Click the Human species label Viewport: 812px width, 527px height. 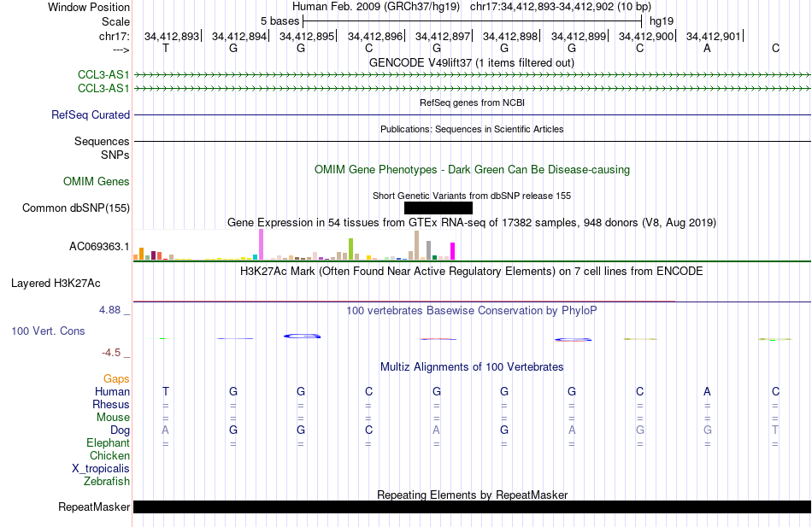(x=112, y=391)
